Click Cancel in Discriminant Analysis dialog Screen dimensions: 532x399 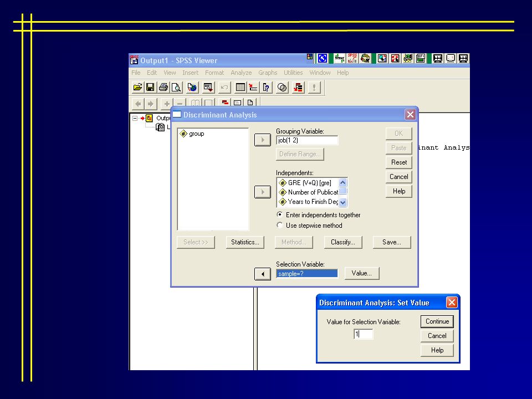(x=399, y=176)
